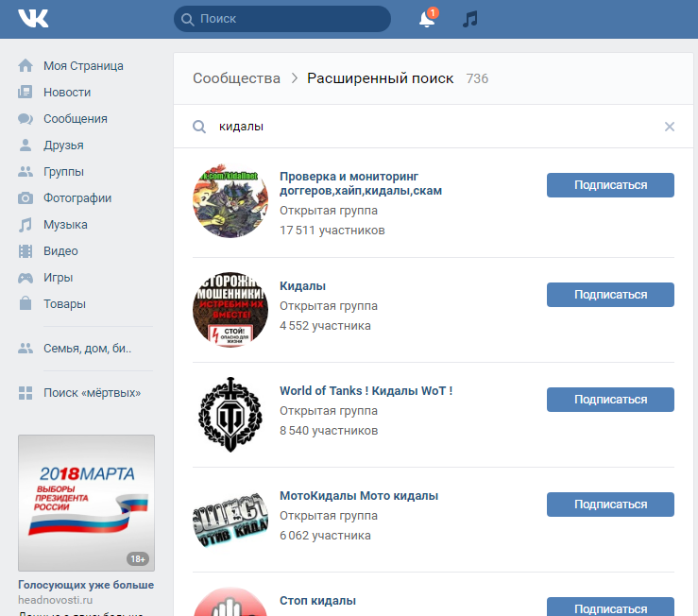Click the Фотографии camera icon
Image resolution: width=698 pixels, height=616 pixels.
(26, 198)
